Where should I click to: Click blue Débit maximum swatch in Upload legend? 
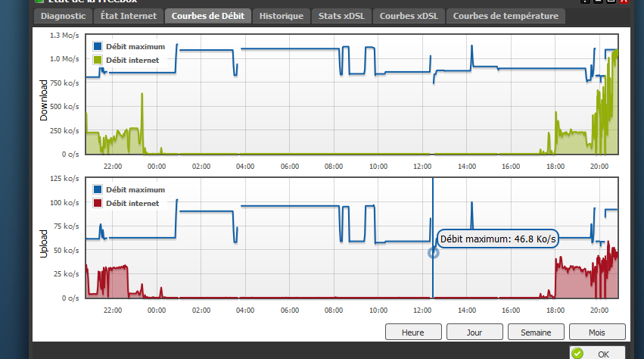pos(98,189)
